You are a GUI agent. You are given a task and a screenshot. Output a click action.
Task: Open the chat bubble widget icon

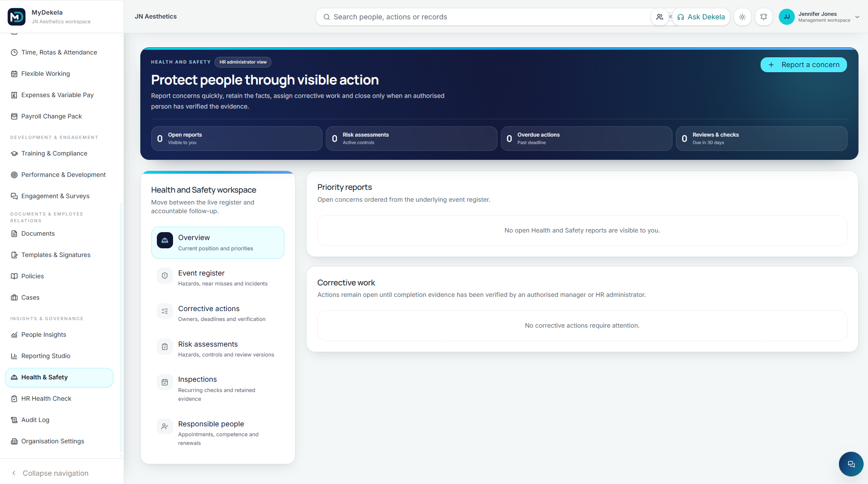click(x=851, y=464)
